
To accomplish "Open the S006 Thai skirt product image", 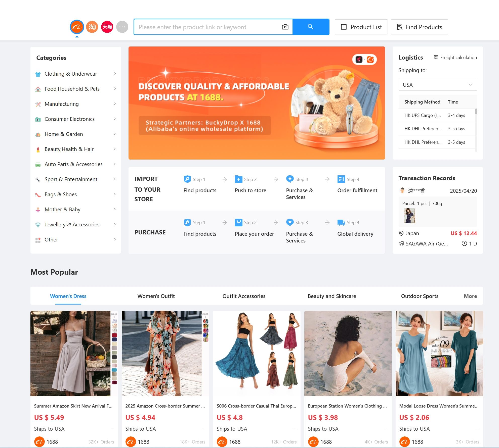I will 257,353.
